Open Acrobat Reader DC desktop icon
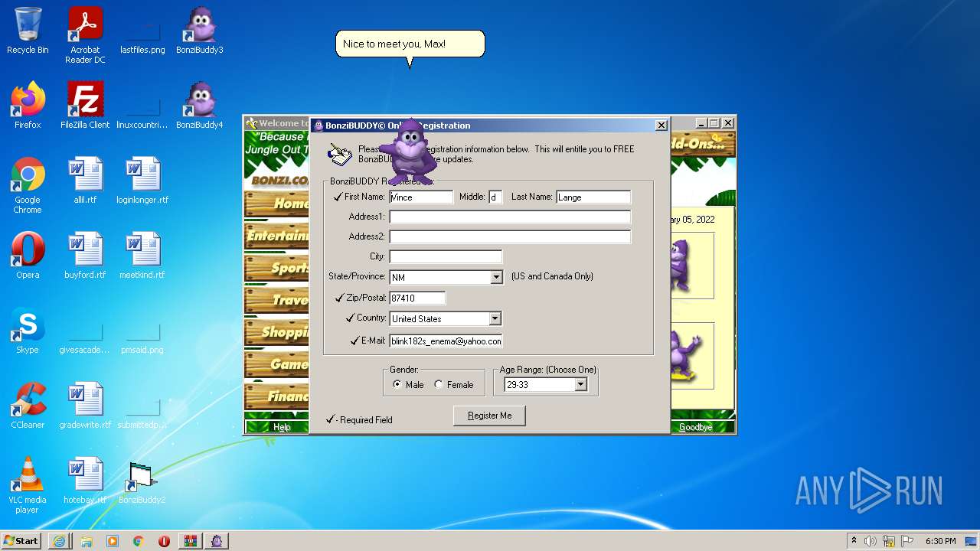 (x=85, y=35)
